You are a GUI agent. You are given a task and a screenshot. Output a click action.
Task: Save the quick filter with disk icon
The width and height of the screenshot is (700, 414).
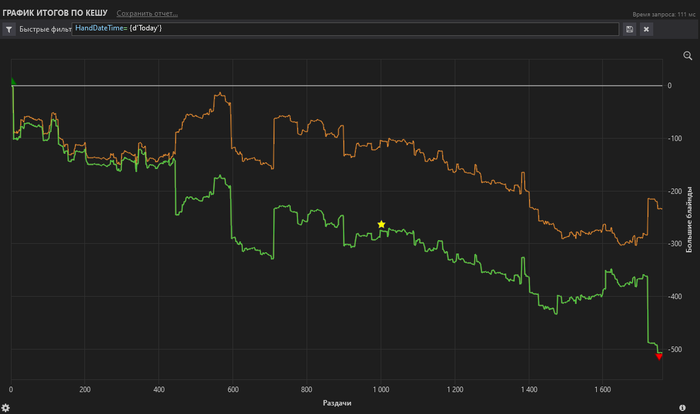click(x=629, y=29)
